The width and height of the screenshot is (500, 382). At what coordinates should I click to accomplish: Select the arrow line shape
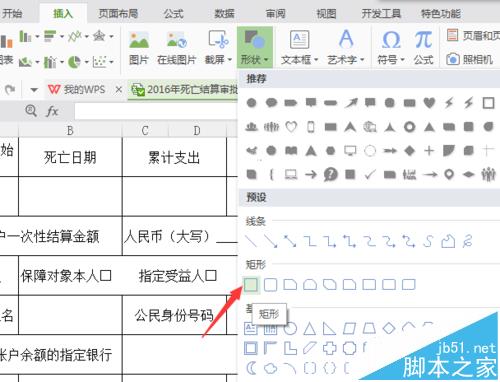[x=271, y=241]
